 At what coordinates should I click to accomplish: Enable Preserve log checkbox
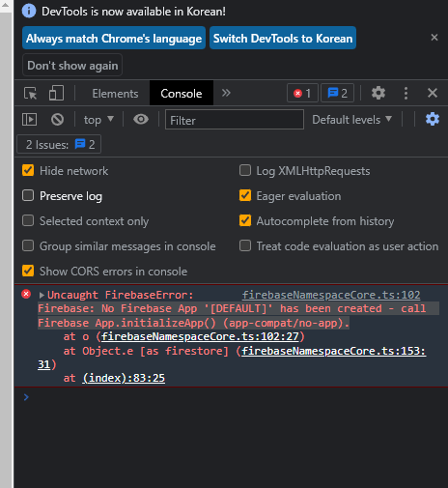point(28,195)
